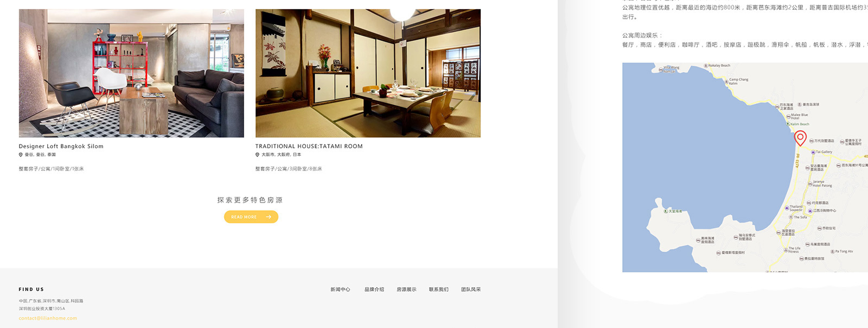Image resolution: width=868 pixels, height=328 pixels.
Task: Click the red location pin on the map
Action: coord(800,138)
